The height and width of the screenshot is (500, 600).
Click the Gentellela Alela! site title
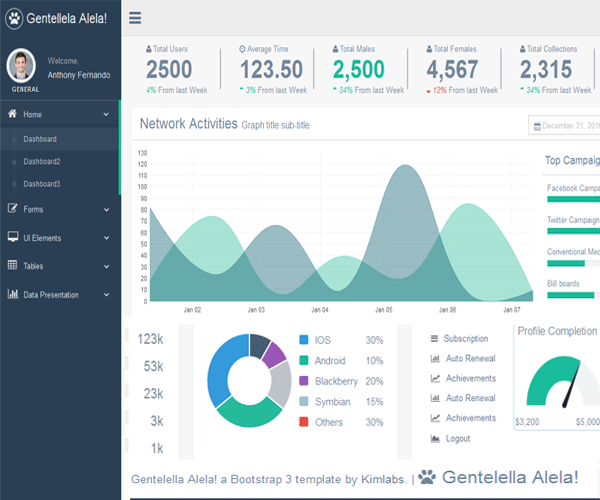(67, 18)
